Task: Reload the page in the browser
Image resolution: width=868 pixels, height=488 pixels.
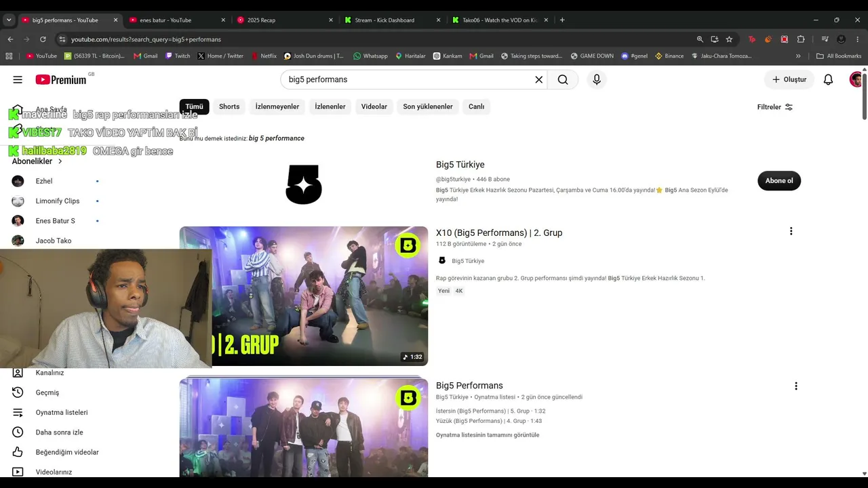Action: click(43, 39)
